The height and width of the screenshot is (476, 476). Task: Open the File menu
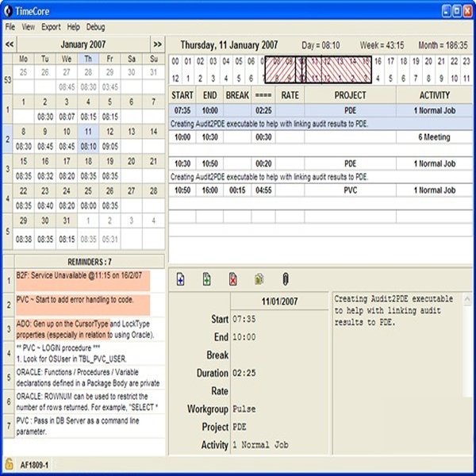[10, 27]
